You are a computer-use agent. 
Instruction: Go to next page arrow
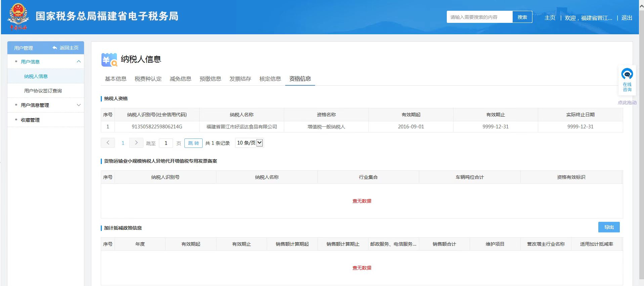click(136, 143)
